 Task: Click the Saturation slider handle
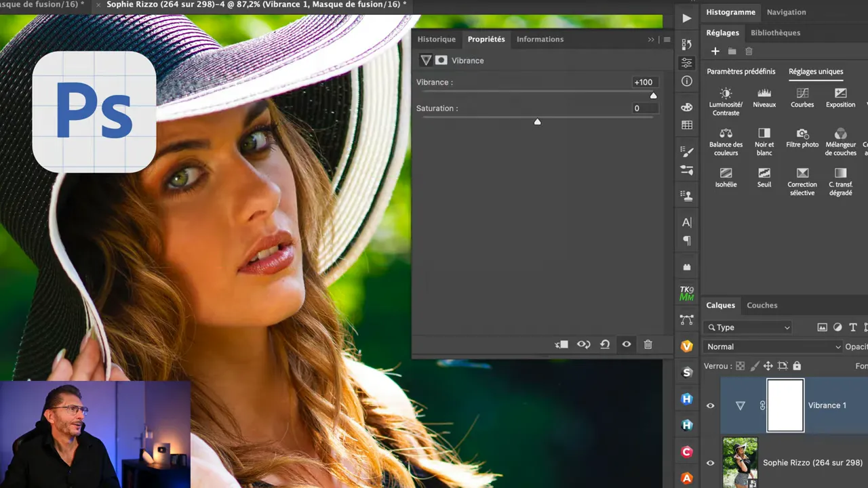(x=537, y=122)
